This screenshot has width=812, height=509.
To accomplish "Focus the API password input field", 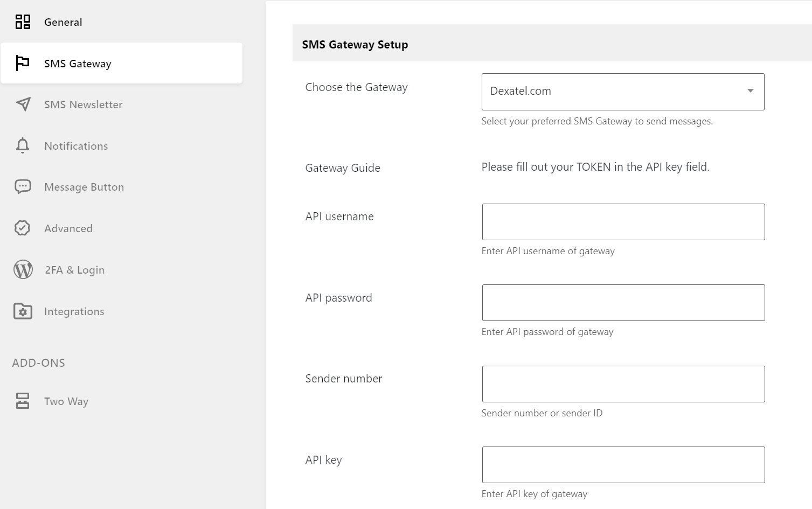I will (623, 303).
